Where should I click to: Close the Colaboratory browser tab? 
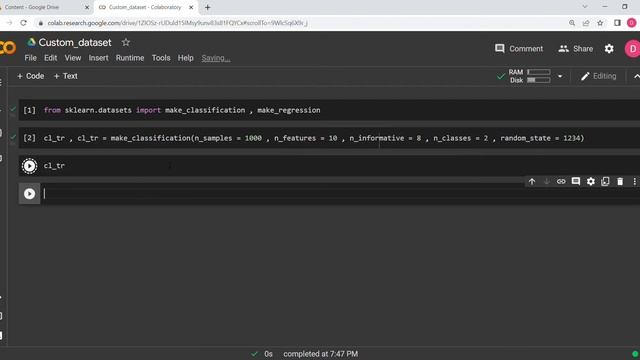tap(191, 7)
